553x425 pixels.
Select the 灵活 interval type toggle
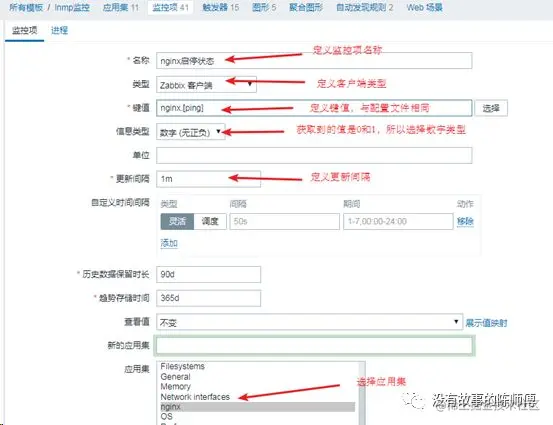coord(177,221)
